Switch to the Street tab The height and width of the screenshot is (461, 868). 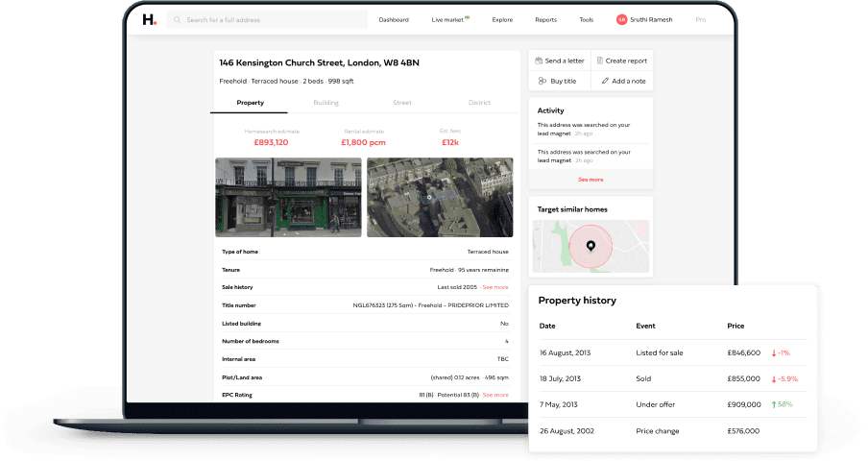click(402, 102)
